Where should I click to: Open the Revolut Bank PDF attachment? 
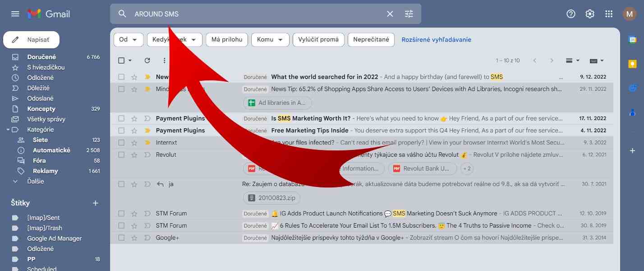(423, 168)
